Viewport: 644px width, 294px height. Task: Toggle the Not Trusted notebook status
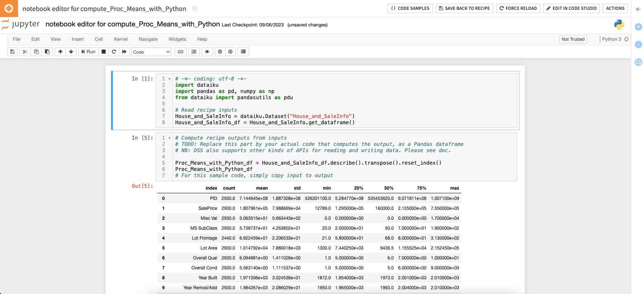tap(573, 39)
